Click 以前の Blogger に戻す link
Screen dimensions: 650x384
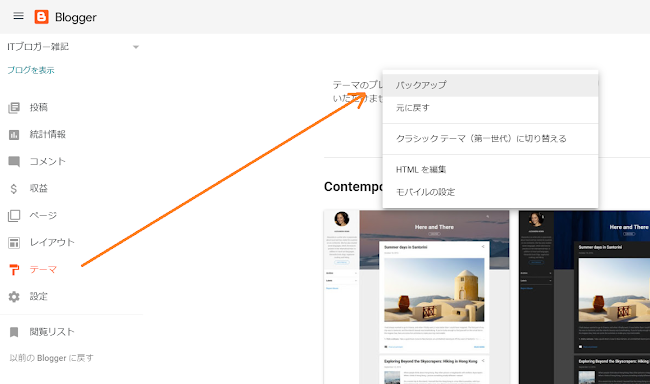51,358
